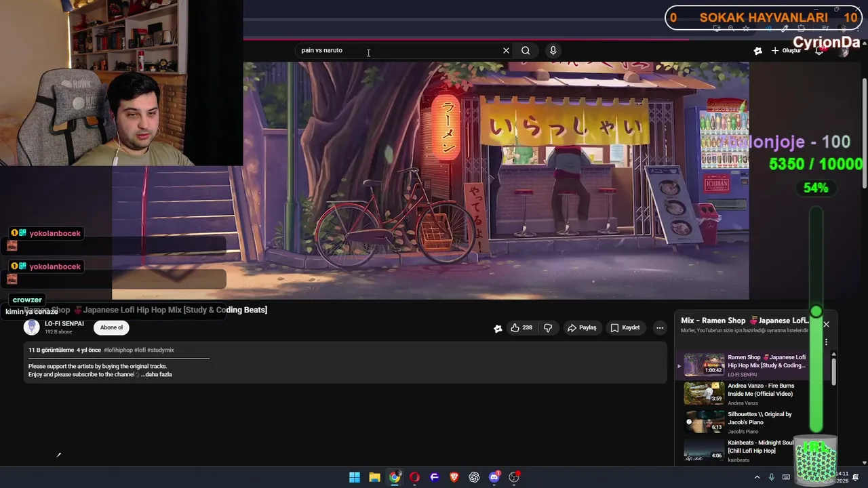868x488 pixels.
Task: Click the playlist panel scrollbar thumb
Action: click(833, 371)
